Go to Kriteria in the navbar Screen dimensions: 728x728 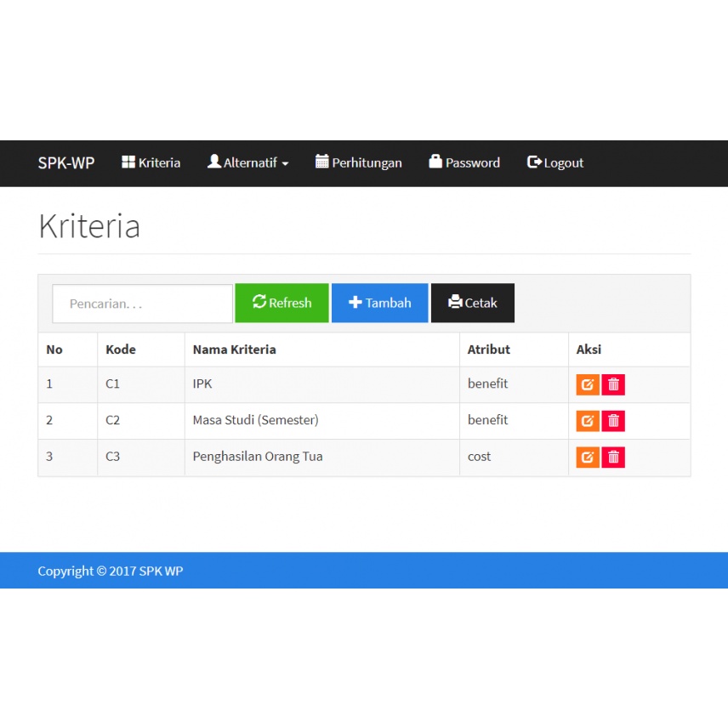click(x=151, y=162)
